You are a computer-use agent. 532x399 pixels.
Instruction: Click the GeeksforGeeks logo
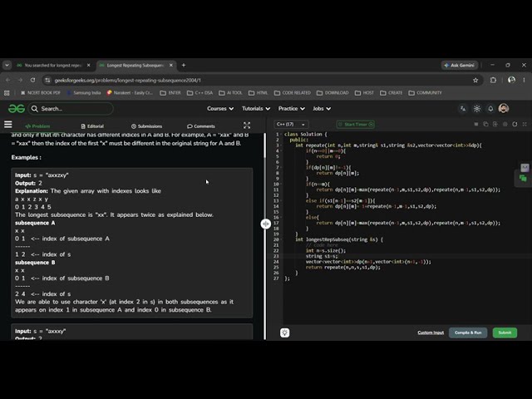click(x=17, y=109)
